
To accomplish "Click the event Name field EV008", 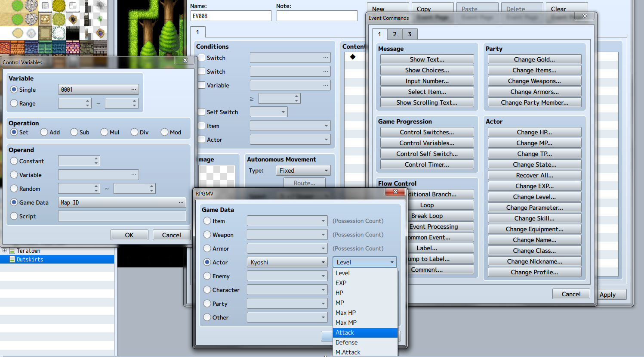I will click(231, 16).
